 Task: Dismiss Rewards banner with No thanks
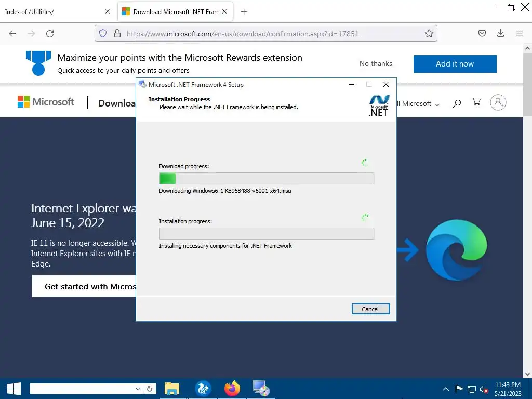tap(376, 63)
